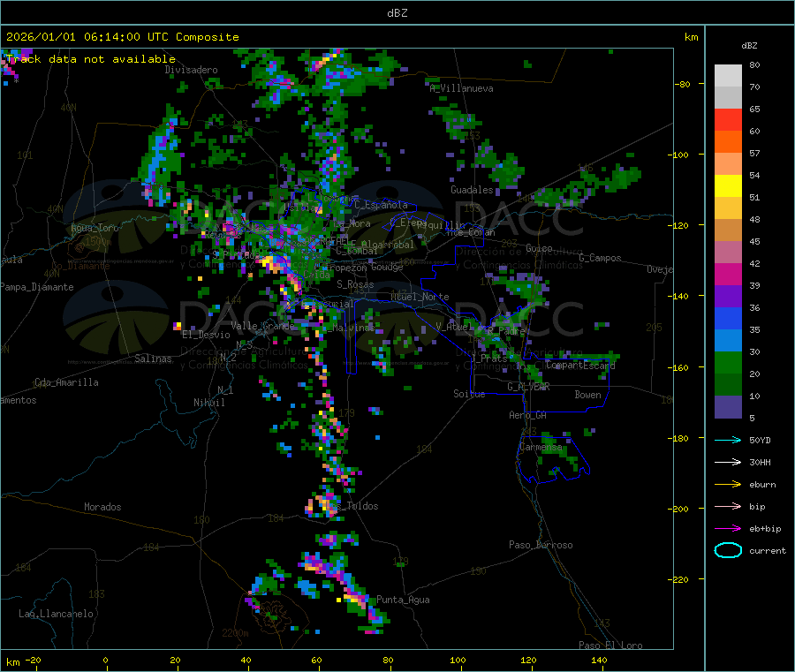Click the 'Salinas' map label
Viewport: 795px width, 672px height.
(153, 359)
